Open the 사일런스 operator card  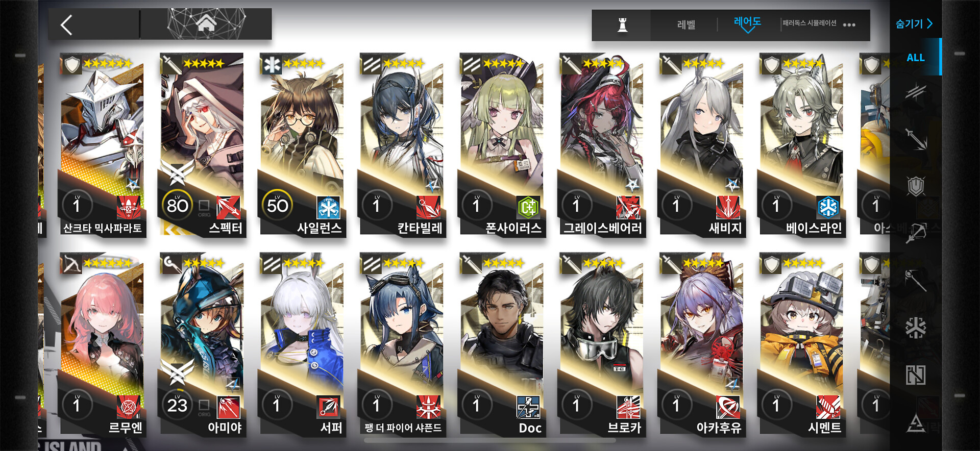[302, 145]
